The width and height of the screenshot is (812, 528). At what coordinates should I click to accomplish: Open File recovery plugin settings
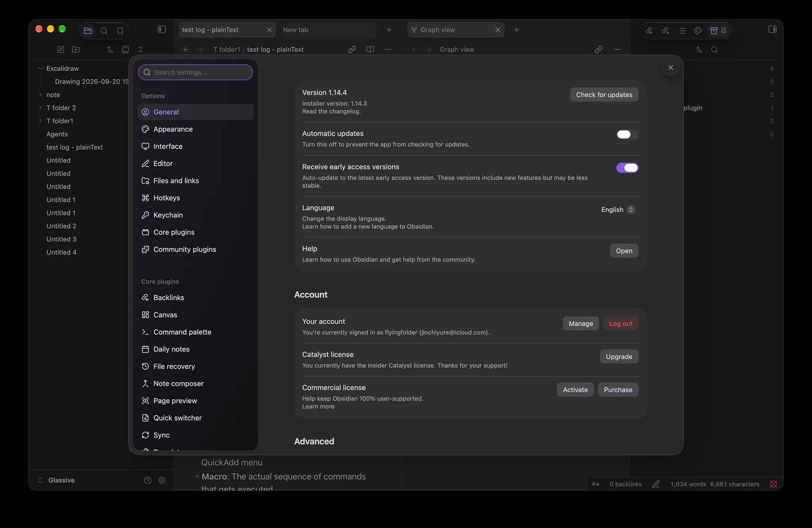[195, 367]
